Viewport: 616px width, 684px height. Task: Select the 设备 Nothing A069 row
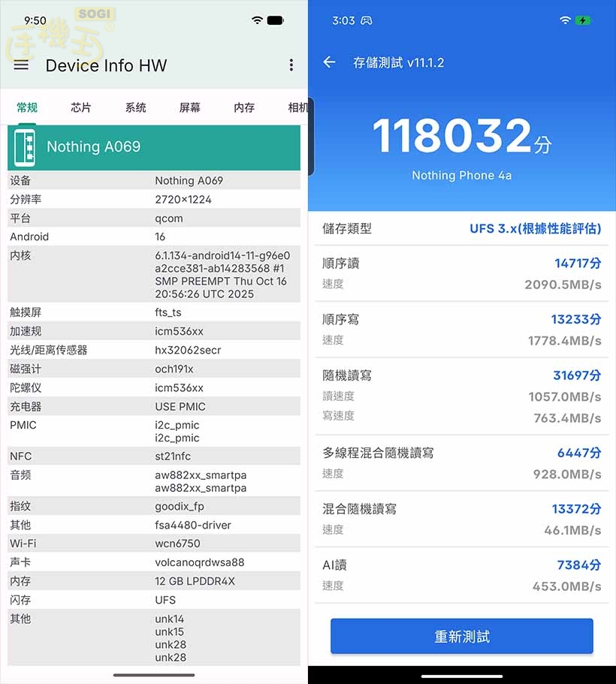(154, 181)
